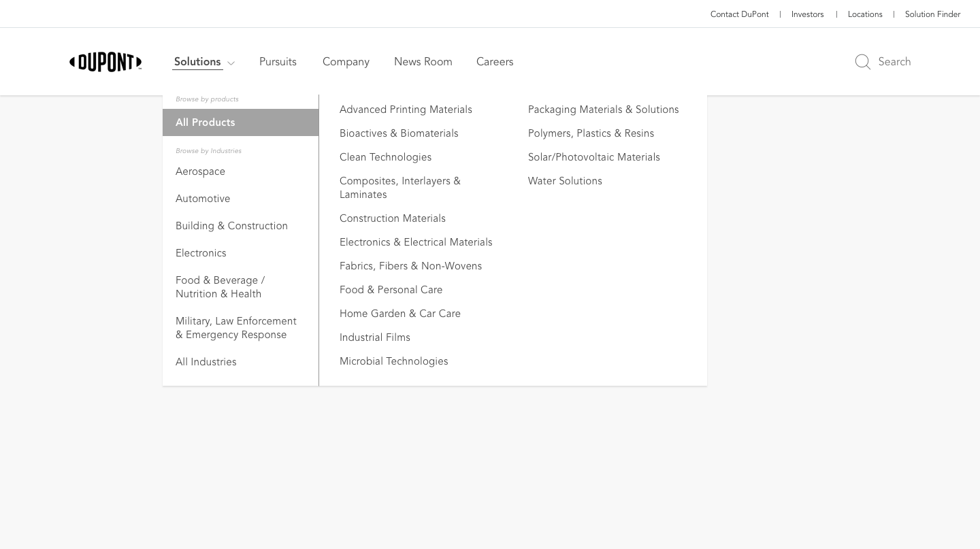Open Food & Beverage / Nutrition & Health
Viewport: 980px width, 549px height.
point(220,287)
